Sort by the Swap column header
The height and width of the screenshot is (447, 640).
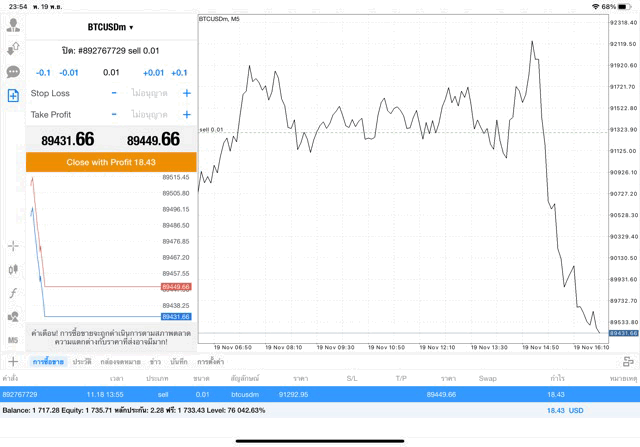(487, 379)
